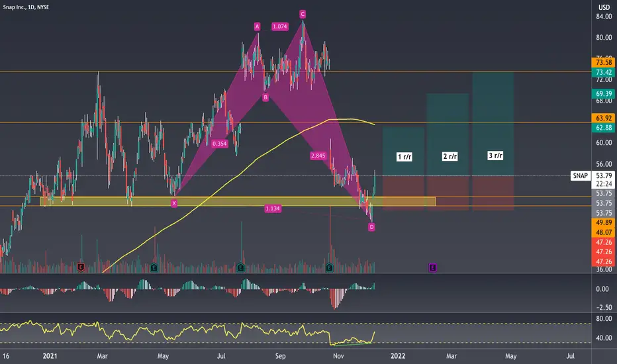Click the 2022 time axis label
617x364 pixels.
click(398, 356)
